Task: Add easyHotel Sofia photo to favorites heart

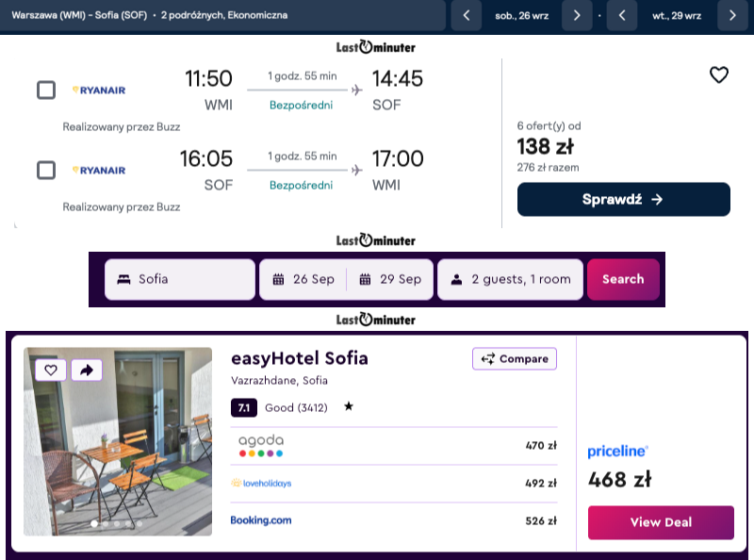Action: click(51, 370)
